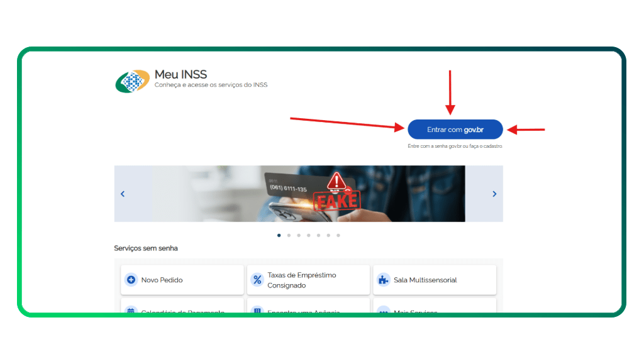This screenshot has height=337, width=644.
Task: Open the calendar icon for Calendário de Pagamento
Action: (131, 311)
